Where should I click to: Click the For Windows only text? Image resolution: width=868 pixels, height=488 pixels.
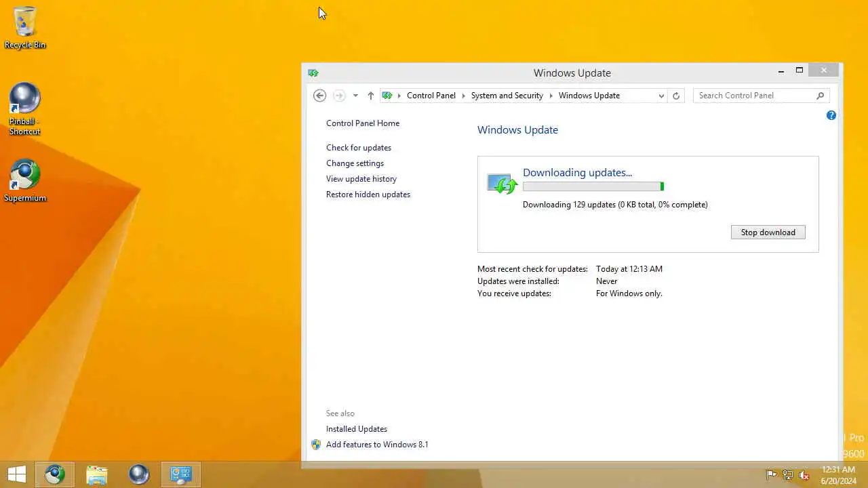(x=629, y=293)
